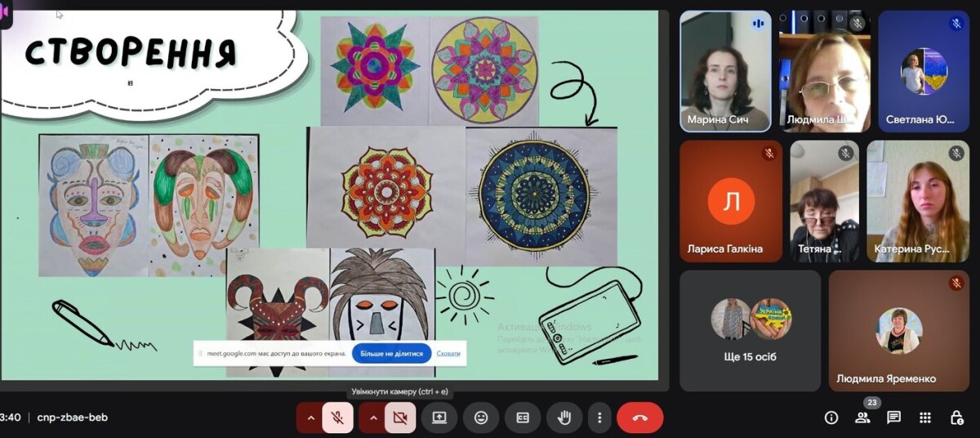This screenshot has height=438, width=980.
Task: Open the emoji reactions picker
Action: [481, 418]
